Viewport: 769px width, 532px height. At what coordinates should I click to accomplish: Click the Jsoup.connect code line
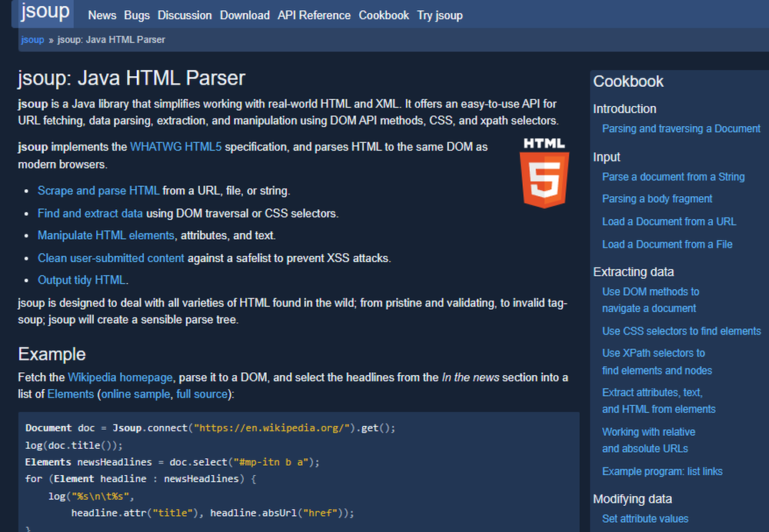pyautogui.click(x=210, y=428)
